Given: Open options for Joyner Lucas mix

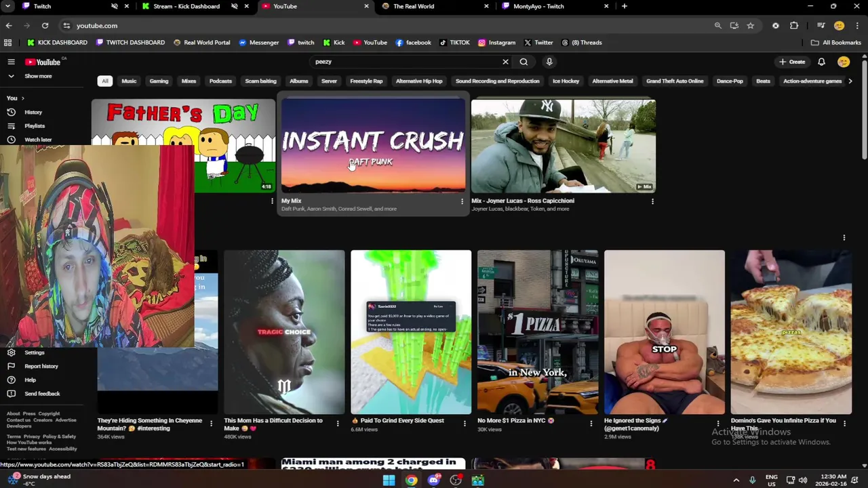Looking at the screenshot, I should [x=652, y=201].
